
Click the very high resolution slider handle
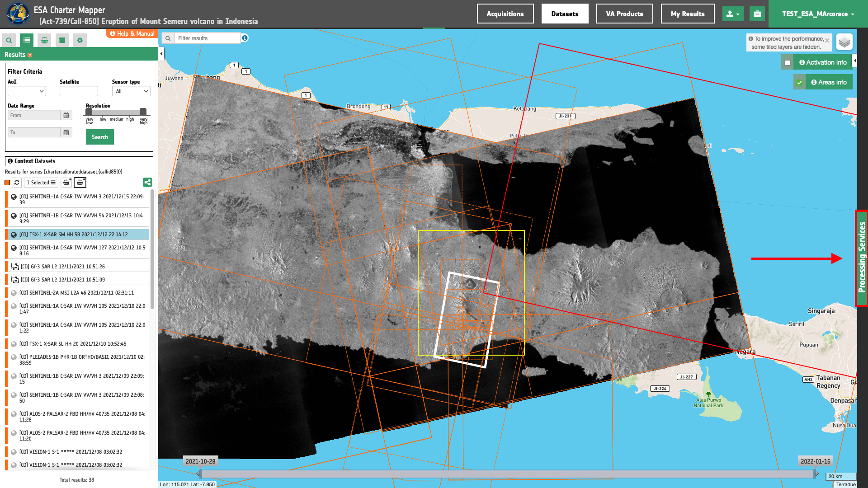[x=143, y=112]
